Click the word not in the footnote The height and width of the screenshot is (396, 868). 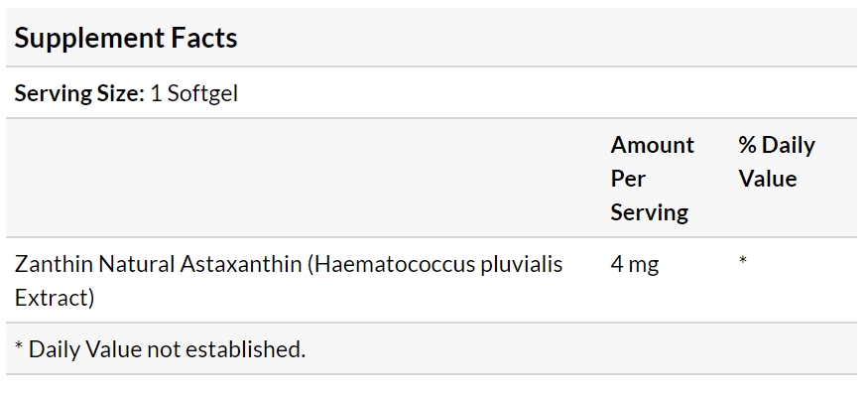[x=164, y=350]
